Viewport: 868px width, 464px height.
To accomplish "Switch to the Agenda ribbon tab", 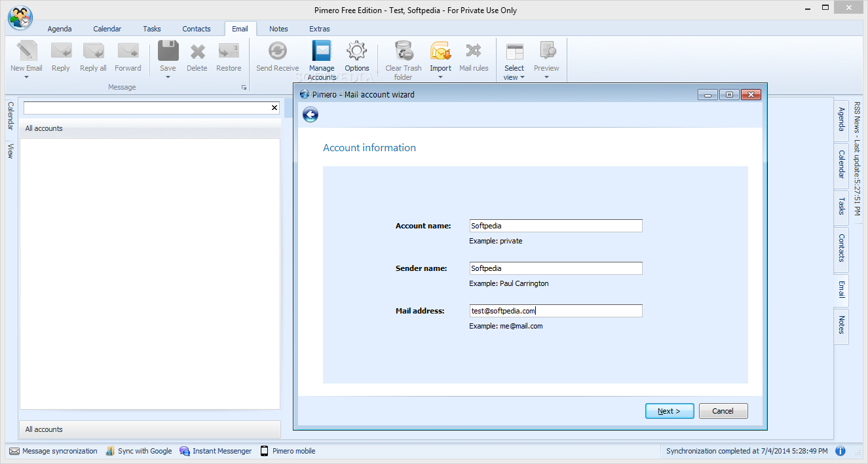I will tap(60, 29).
